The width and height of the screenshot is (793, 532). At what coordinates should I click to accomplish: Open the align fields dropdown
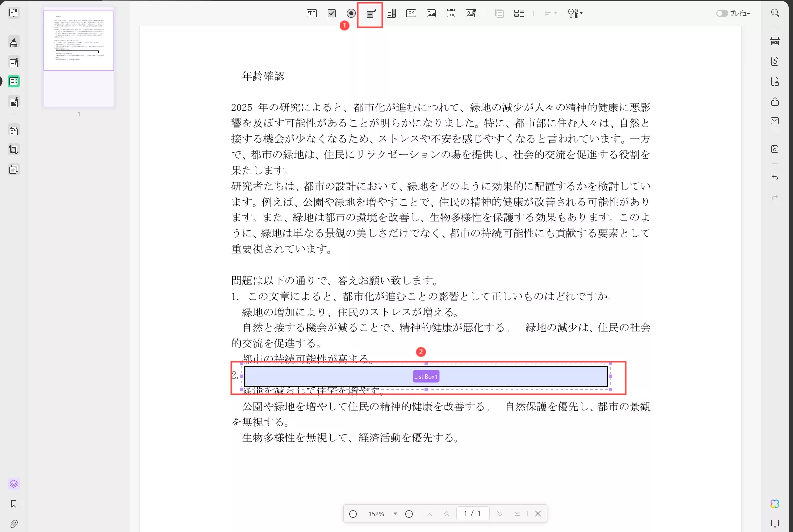coord(551,13)
